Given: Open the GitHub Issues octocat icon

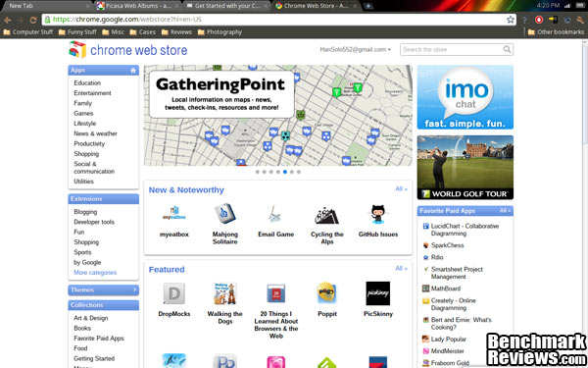Looking at the screenshot, I should (377, 214).
